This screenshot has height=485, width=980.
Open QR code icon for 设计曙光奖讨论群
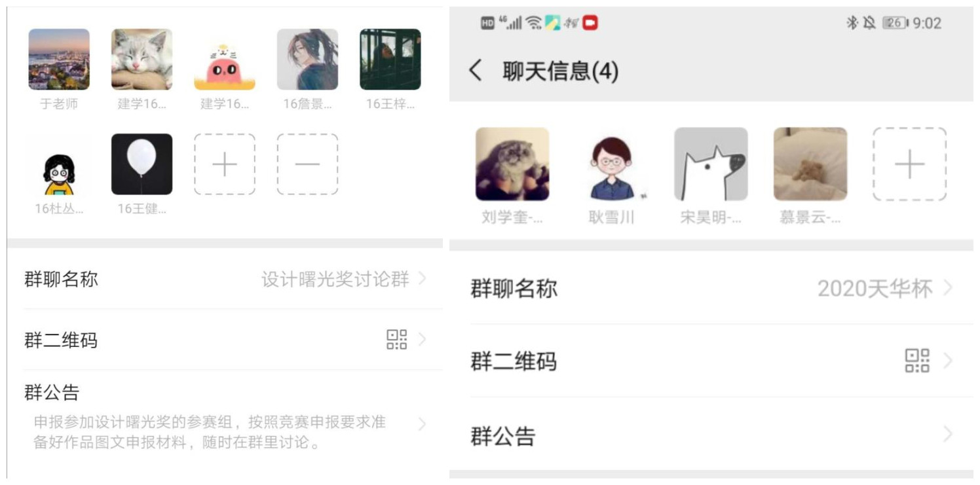click(x=396, y=339)
